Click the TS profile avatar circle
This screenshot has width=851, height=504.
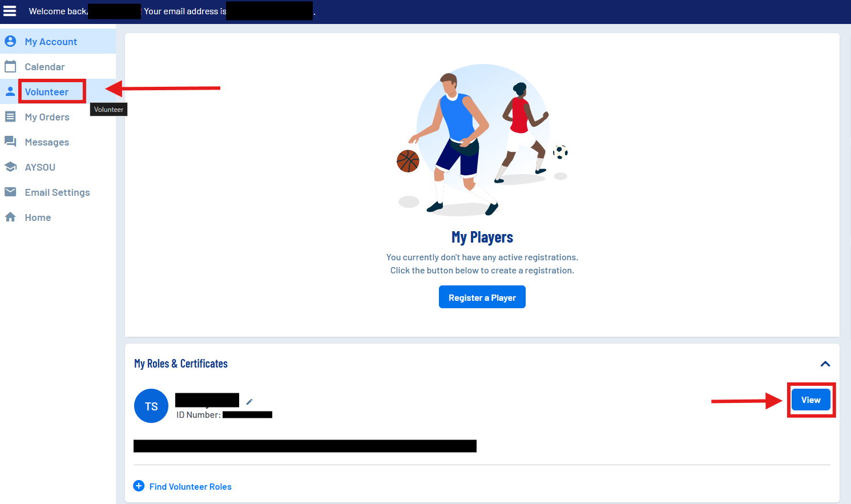(151, 406)
